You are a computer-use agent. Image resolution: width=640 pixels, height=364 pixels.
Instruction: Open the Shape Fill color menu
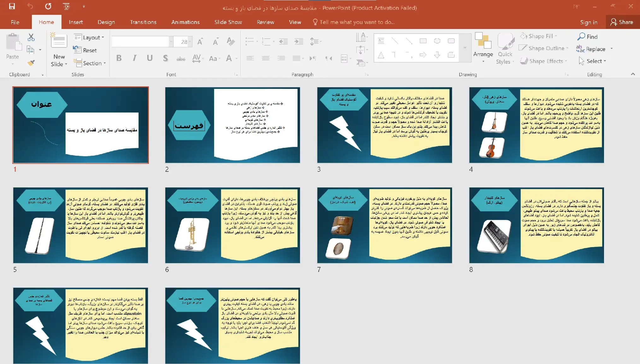pyautogui.click(x=539, y=36)
